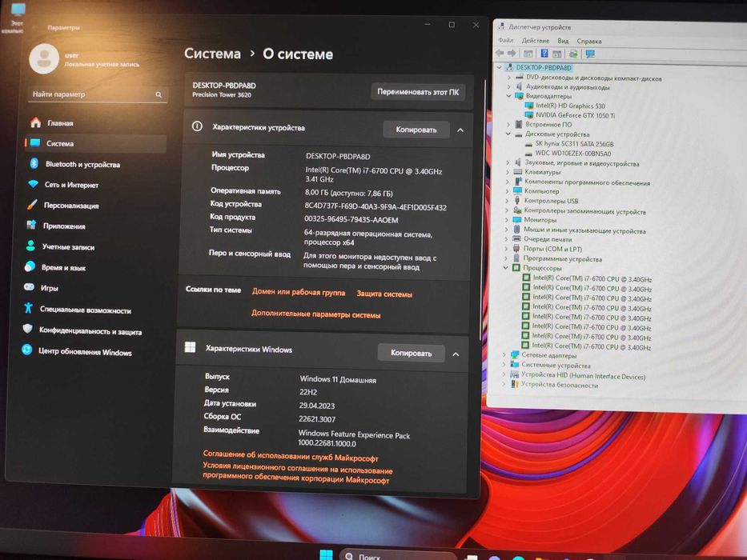Copy device specifications with Копировать
The image size is (747, 560).
[x=416, y=130]
